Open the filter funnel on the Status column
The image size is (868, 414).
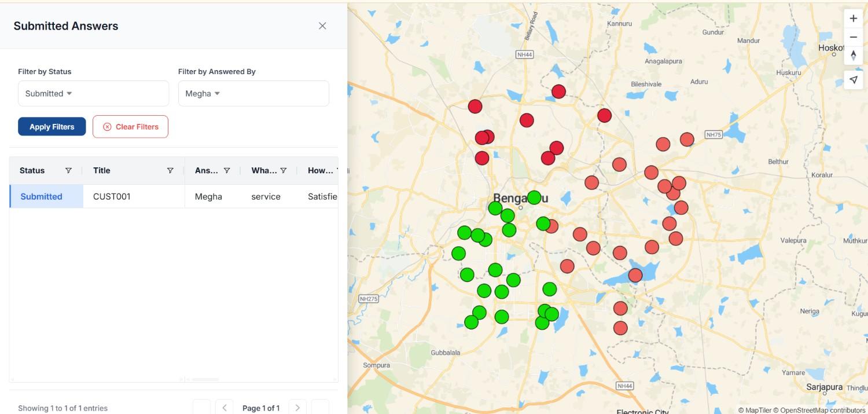pyautogui.click(x=68, y=170)
